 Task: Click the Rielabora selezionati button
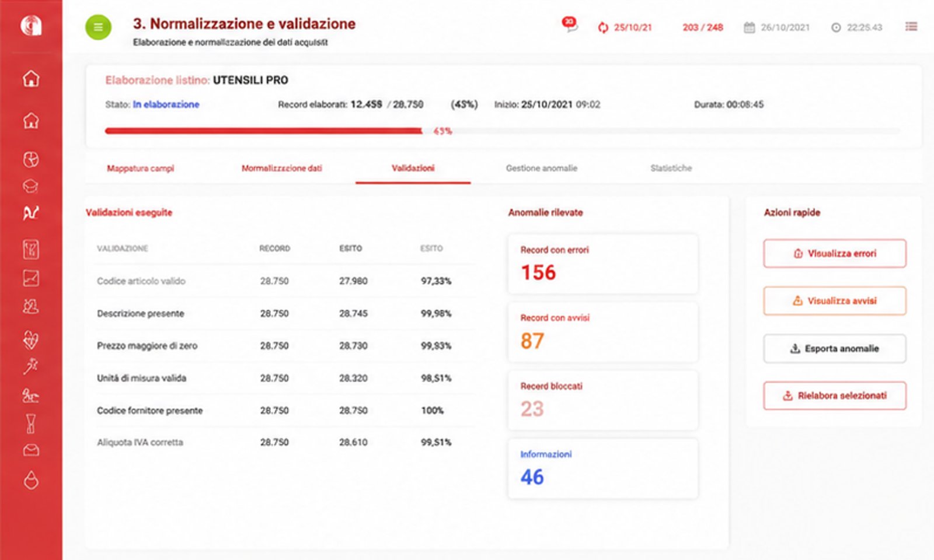(835, 395)
